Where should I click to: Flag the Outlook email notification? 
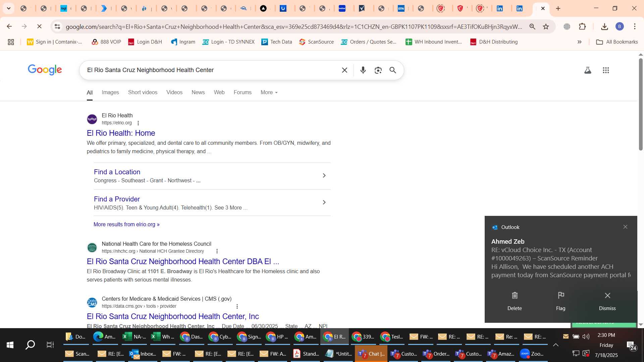561,296
